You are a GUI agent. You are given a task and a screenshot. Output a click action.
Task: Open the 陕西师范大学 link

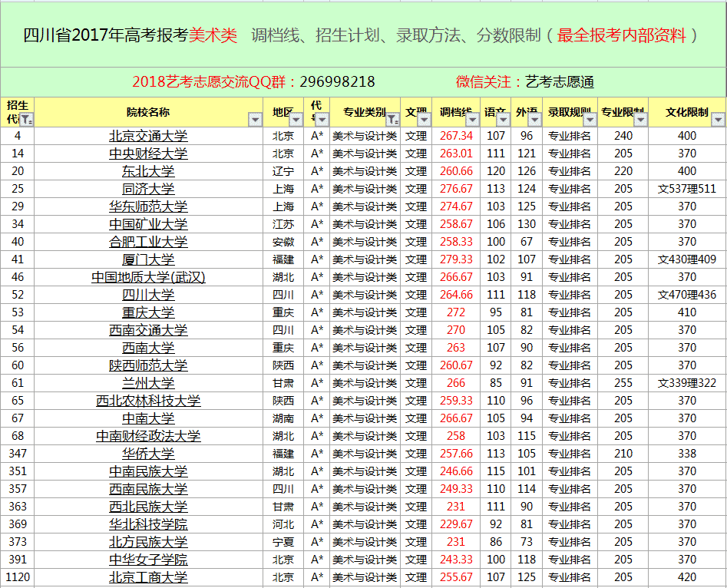point(148,365)
